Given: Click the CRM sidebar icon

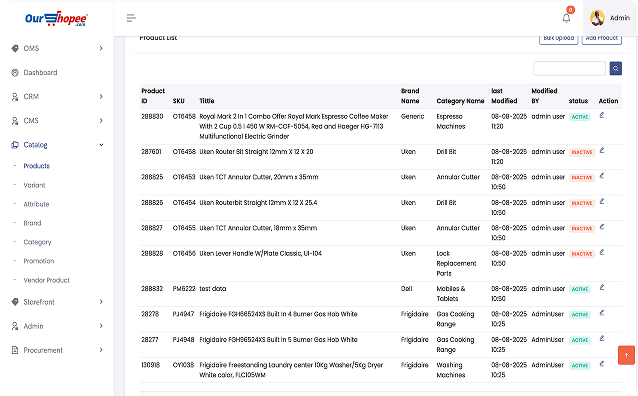Looking at the screenshot, I should pyautogui.click(x=15, y=96).
